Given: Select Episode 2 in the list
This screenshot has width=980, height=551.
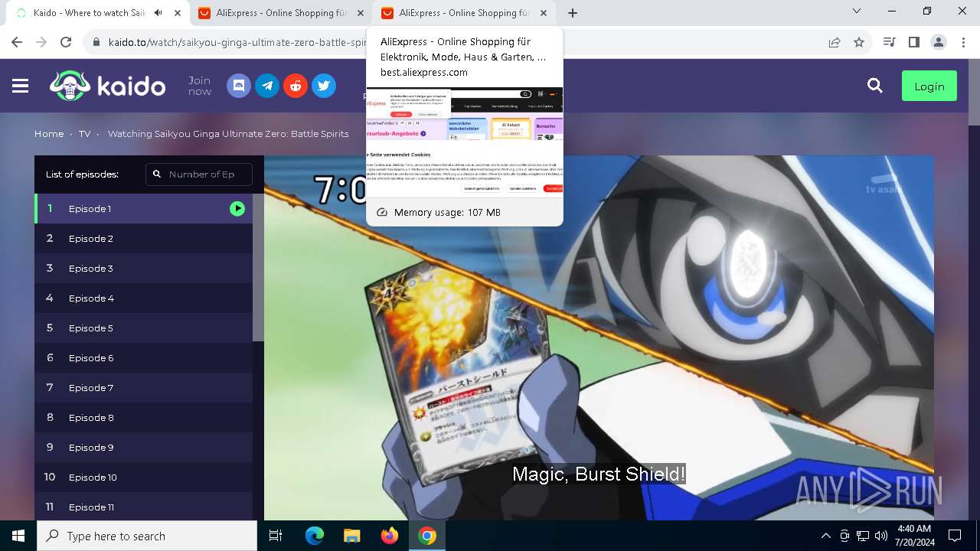Looking at the screenshot, I should pyautogui.click(x=143, y=238).
